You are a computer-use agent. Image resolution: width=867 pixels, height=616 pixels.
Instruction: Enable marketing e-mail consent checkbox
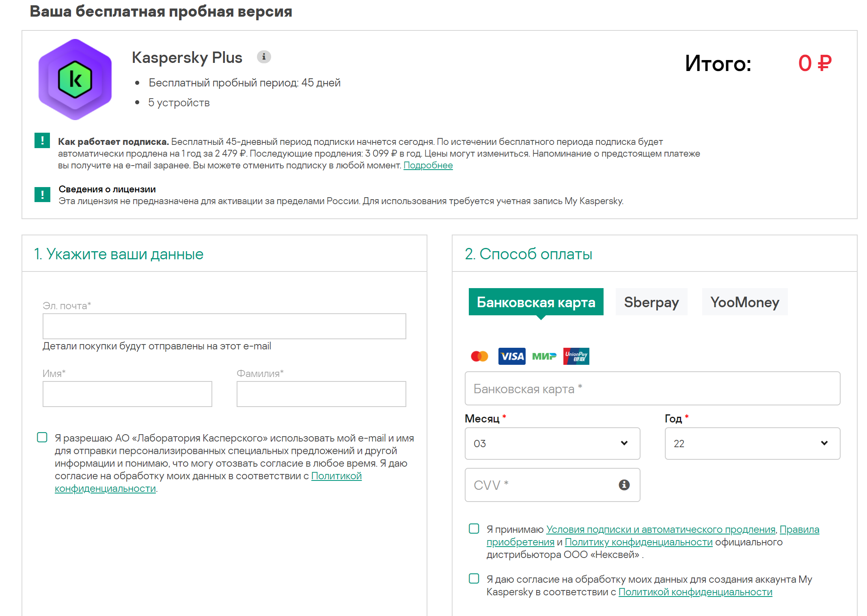[42, 437]
